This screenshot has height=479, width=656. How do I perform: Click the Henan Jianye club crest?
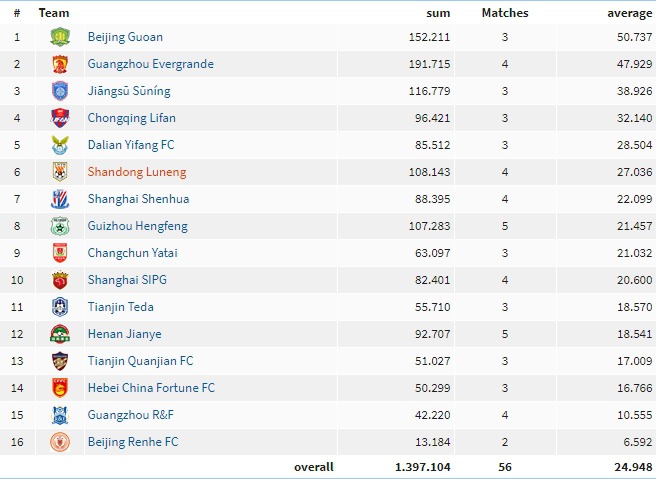click(x=60, y=334)
